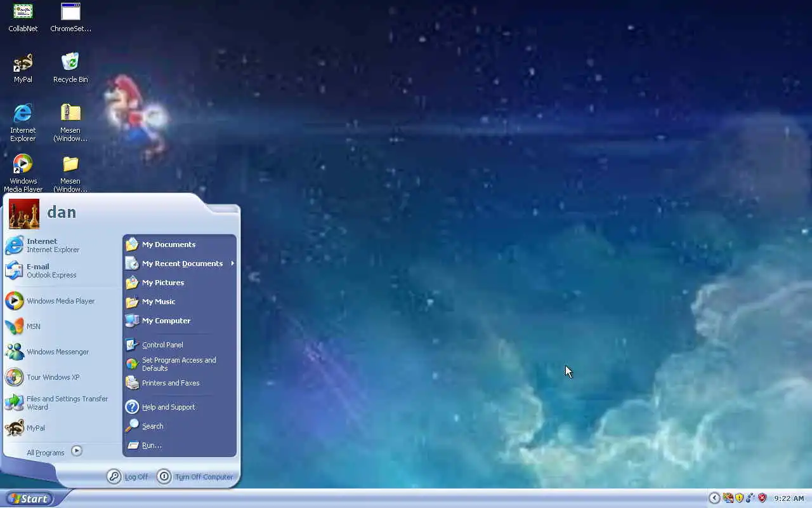Image resolution: width=812 pixels, height=508 pixels.
Task: Select the Mesen zip archive desktop icon
Action: (x=70, y=123)
